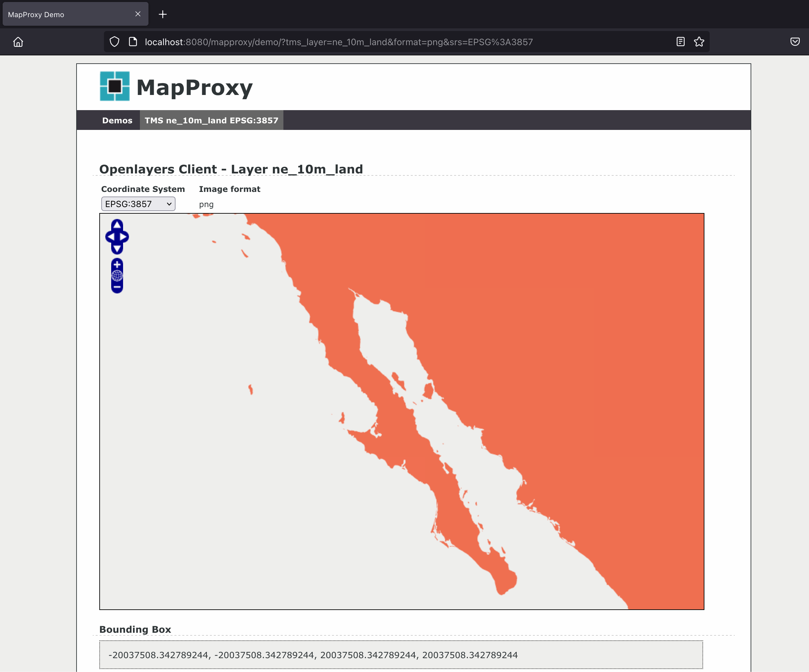Image resolution: width=809 pixels, height=672 pixels.
Task: Pan the map up with arrow control
Action: 117,225
